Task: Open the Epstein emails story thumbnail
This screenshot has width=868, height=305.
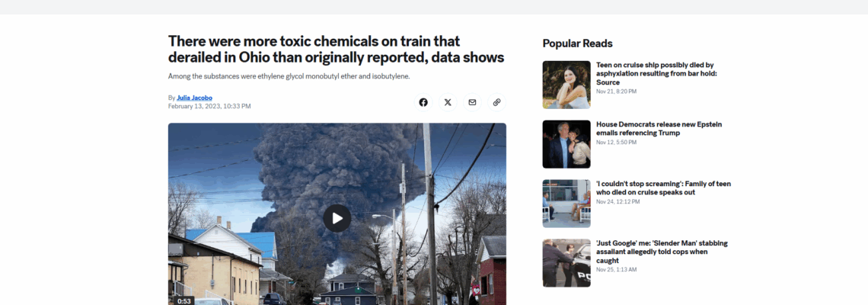Action: pyautogui.click(x=566, y=144)
